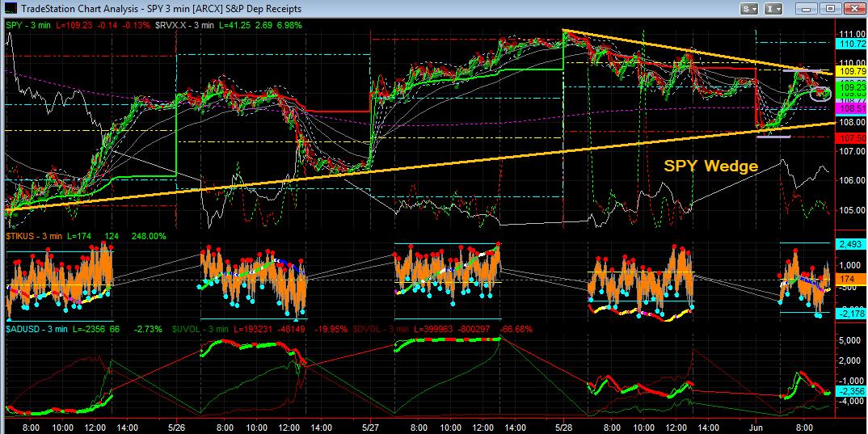Select the '$RVX.X - 3 min' label
The height and width of the screenshot is (434, 868).
(x=183, y=25)
